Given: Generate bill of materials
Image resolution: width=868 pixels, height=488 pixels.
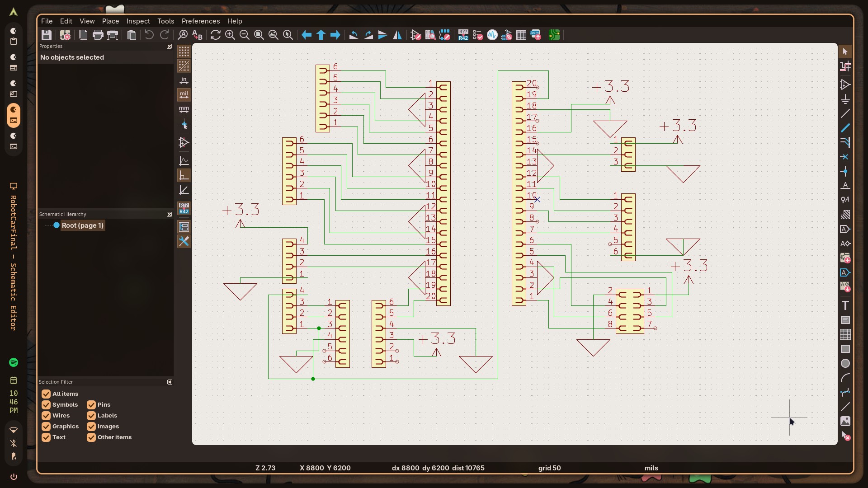Looking at the screenshot, I should coord(536,35).
